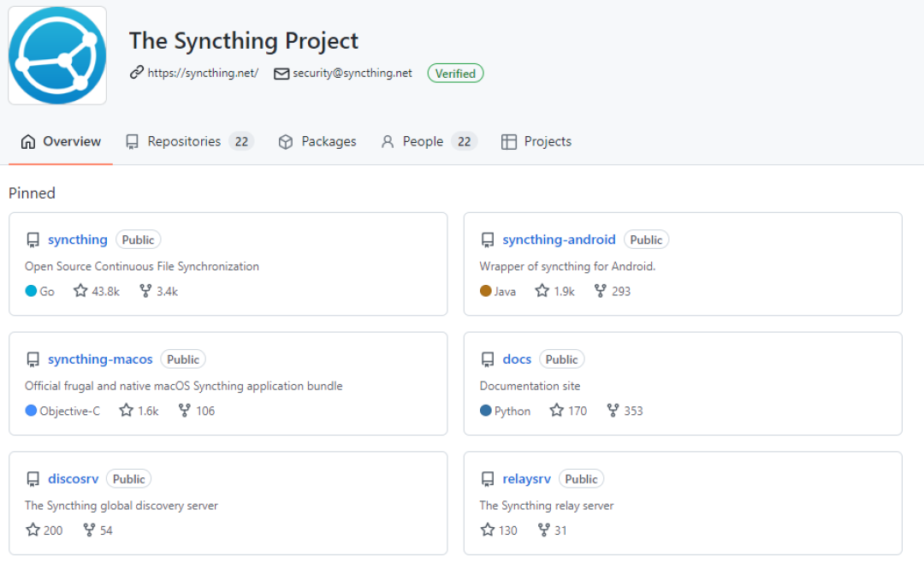Click 'The Syncthing relay server' text
Image resolution: width=924 pixels, height=563 pixels.
546,506
